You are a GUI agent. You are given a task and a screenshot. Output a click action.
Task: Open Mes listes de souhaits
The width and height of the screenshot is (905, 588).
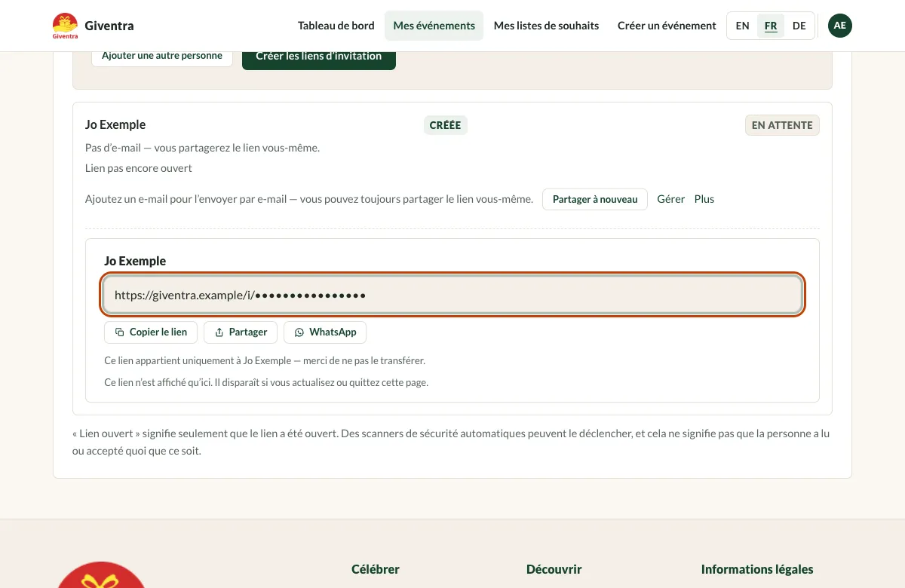point(546,26)
